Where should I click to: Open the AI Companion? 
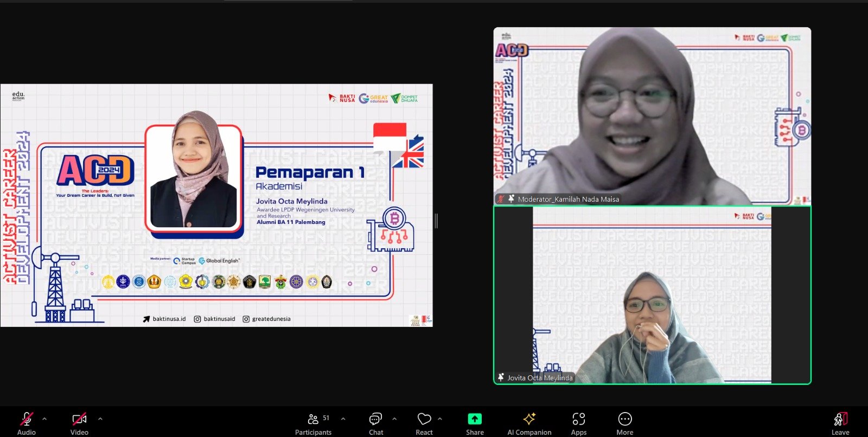[529, 423]
